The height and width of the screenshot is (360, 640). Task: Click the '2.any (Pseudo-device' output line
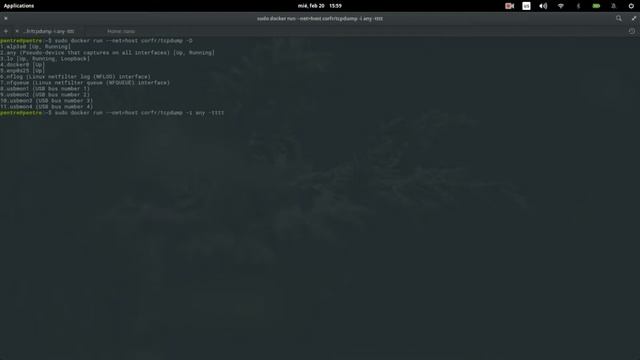(x=107, y=53)
